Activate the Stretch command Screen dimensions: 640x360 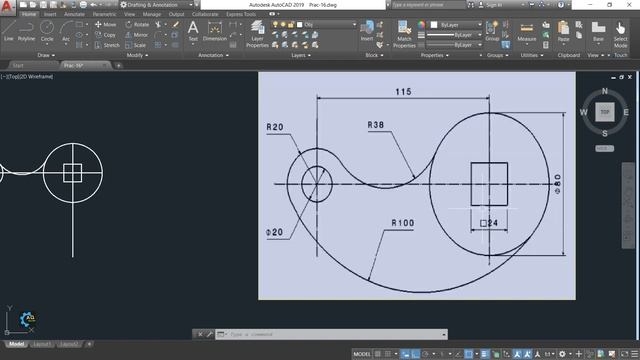click(x=107, y=45)
